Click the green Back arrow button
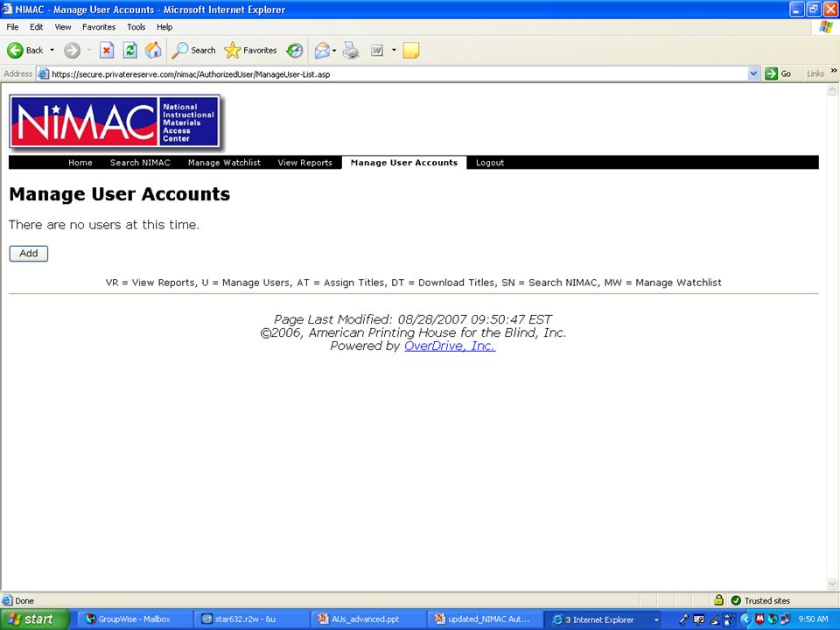 (15, 51)
